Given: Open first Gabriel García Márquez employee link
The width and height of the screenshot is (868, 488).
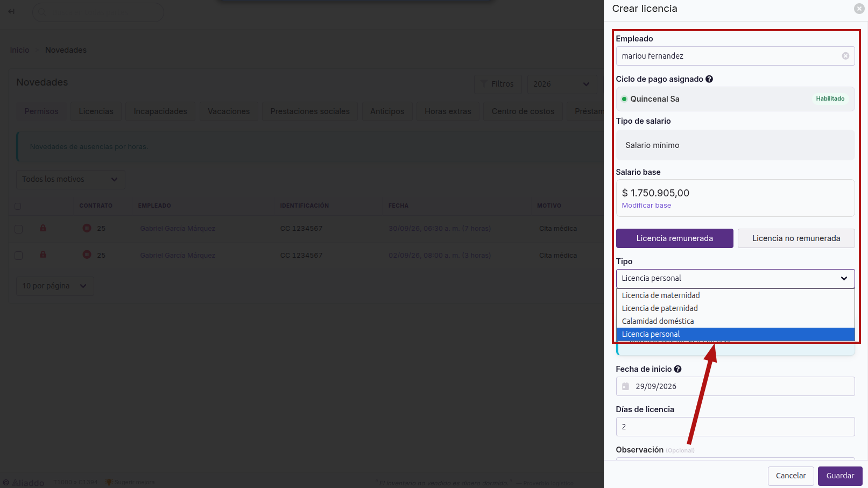Looking at the screenshot, I should pyautogui.click(x=178, y=229).
